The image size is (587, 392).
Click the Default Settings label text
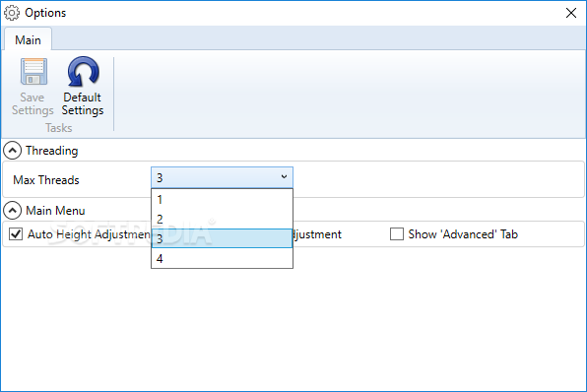tap(83, 103)
